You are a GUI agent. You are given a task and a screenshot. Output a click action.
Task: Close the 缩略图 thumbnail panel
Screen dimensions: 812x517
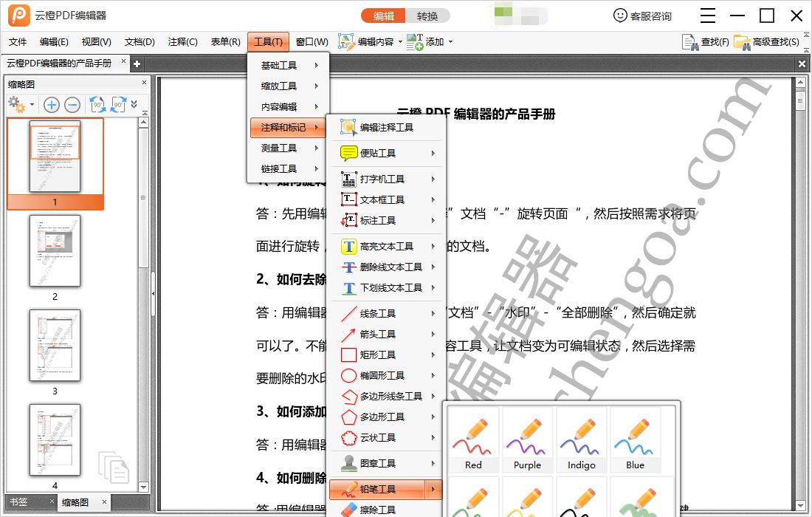(x=145, y=83)
